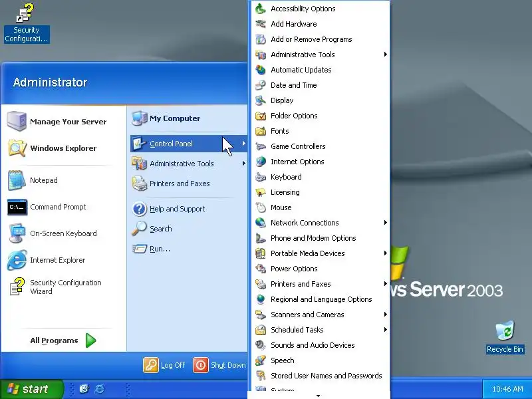The height and width of the screenshot is (399, 532).
Task: Choose Run... in Start menu
Action: [x=188, y=249]
